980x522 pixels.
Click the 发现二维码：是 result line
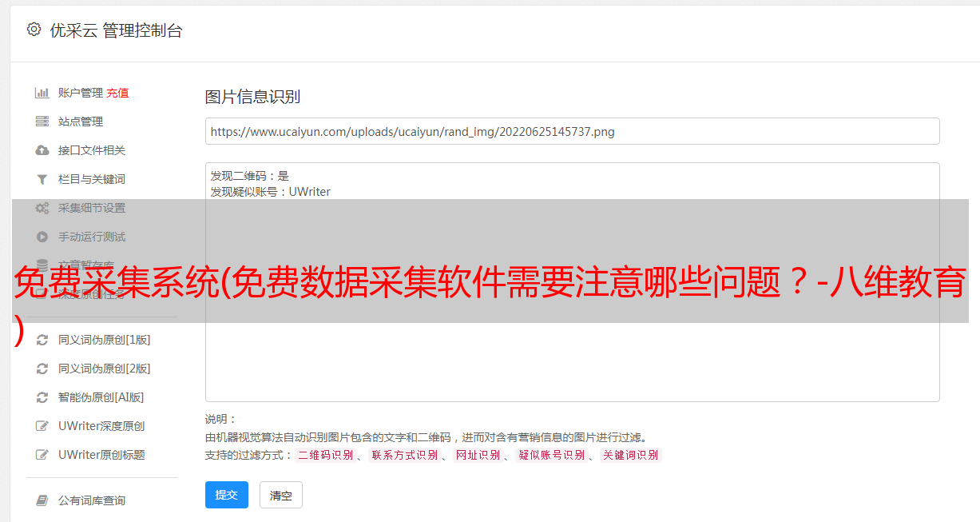click(x=250, y=176)
